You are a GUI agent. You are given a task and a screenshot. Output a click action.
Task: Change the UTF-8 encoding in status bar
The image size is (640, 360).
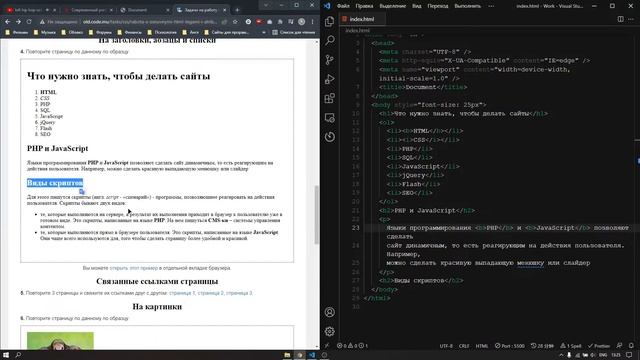coord(446,346)
